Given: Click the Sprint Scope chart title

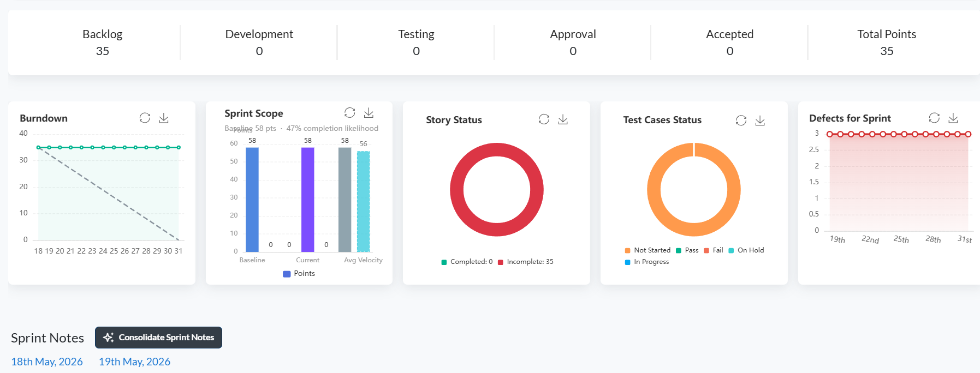Looking at the screenshot, I should click(254, 113).
